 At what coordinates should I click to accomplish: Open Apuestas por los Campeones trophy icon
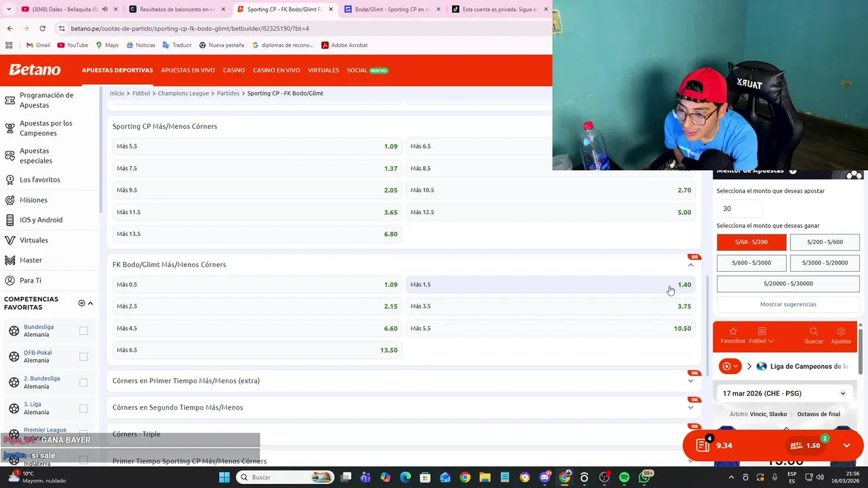click(x=9, y=128)
